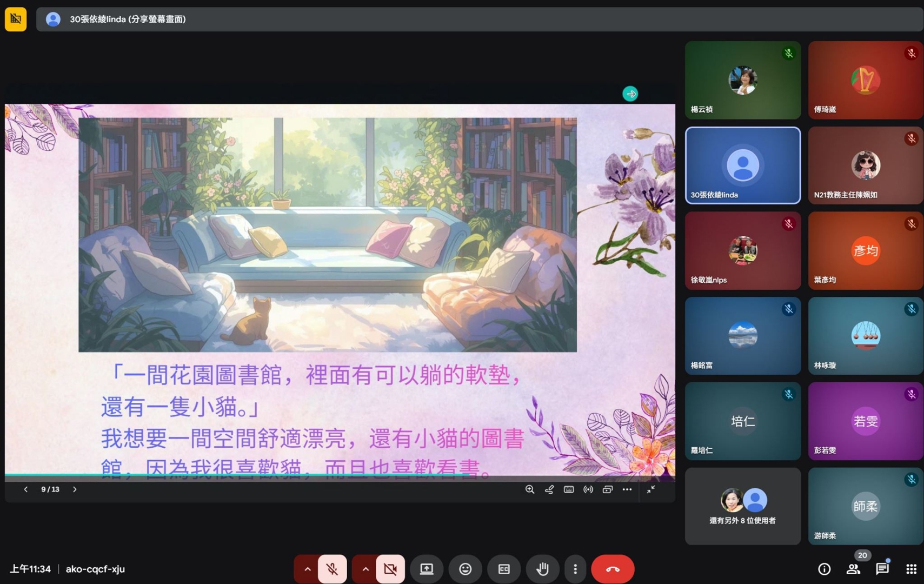The image size is (924, 584).
Task: Select the 30張依綾linda participant tile
Action: pos(742,165)
